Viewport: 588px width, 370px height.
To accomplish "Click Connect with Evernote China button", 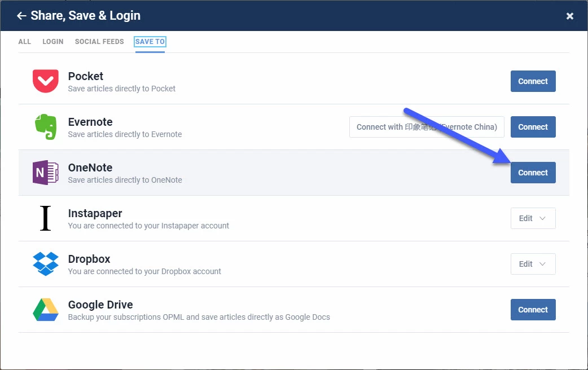I will pos(427,127).
